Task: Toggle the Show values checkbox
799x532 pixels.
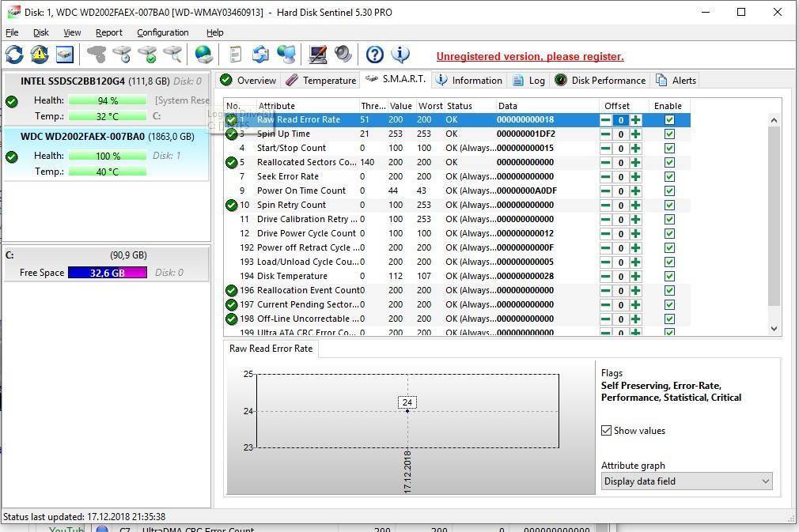Action: (607, 431)
